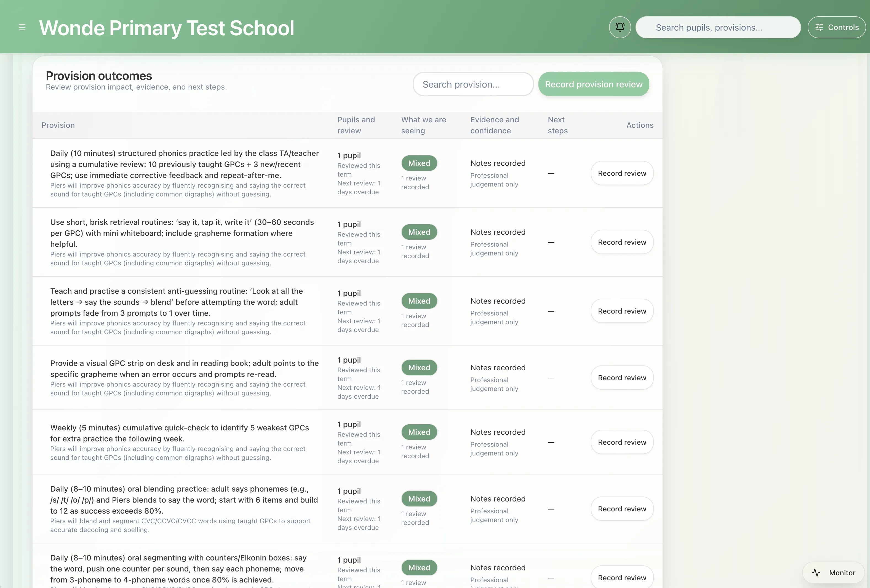Record review for anti-guessing routine provision
Screen dimensions: 870x588
pos(622,311)
